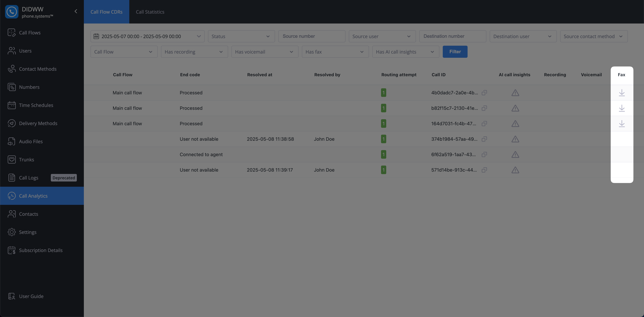Viewport: 644px width, 317px height.
Task: Select Call Analytics in sidebar
Action: pos(42,196)
